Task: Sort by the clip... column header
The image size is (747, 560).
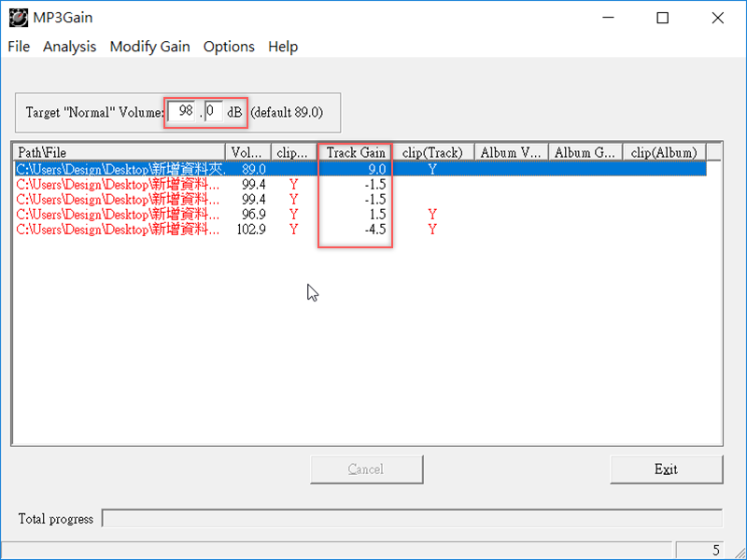Action: point(294,152)
